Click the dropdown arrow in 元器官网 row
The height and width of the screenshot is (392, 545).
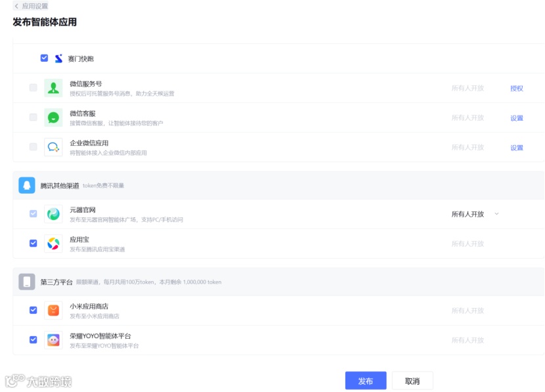tap(496, 213)
